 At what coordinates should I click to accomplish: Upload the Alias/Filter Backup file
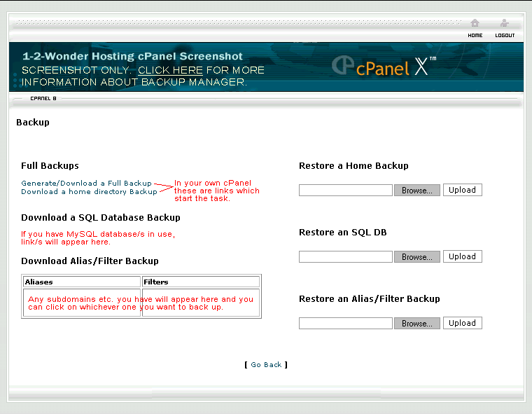463,323
